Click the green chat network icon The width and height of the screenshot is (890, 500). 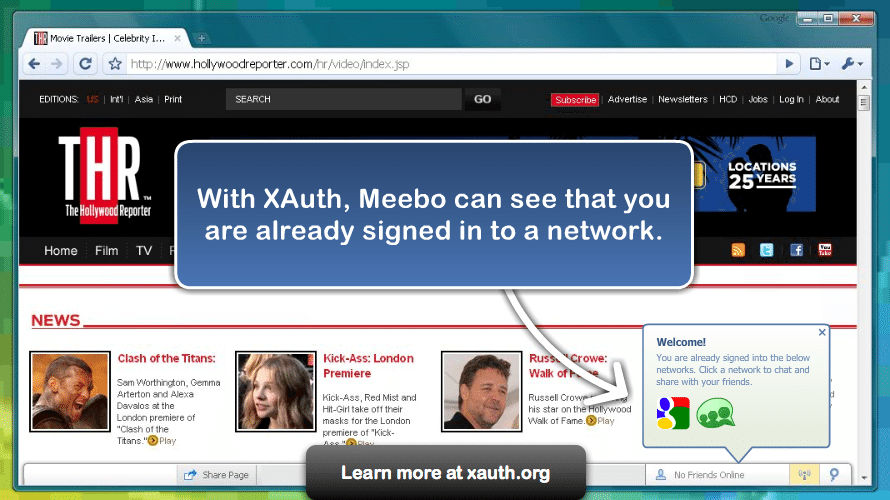point(715,413)
